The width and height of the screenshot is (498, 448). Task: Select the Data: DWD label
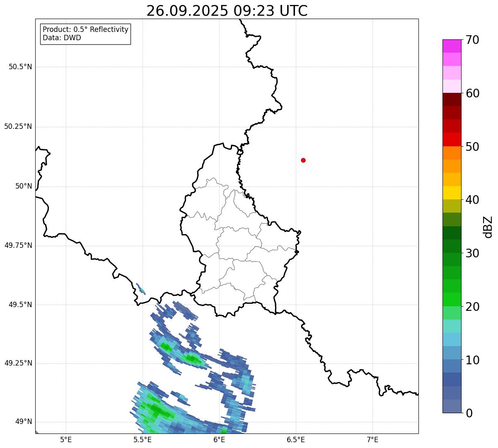[62, 38]
